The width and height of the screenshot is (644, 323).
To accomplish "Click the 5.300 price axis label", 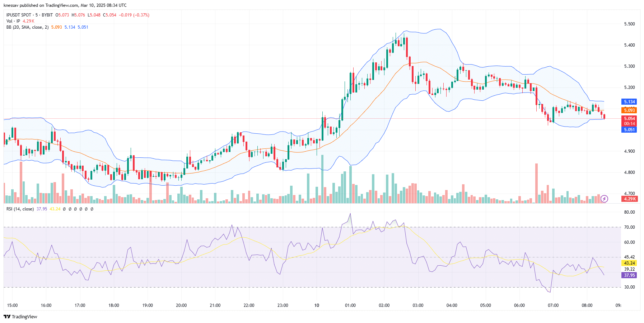I will pyautogui.click(x=629, y=66).
